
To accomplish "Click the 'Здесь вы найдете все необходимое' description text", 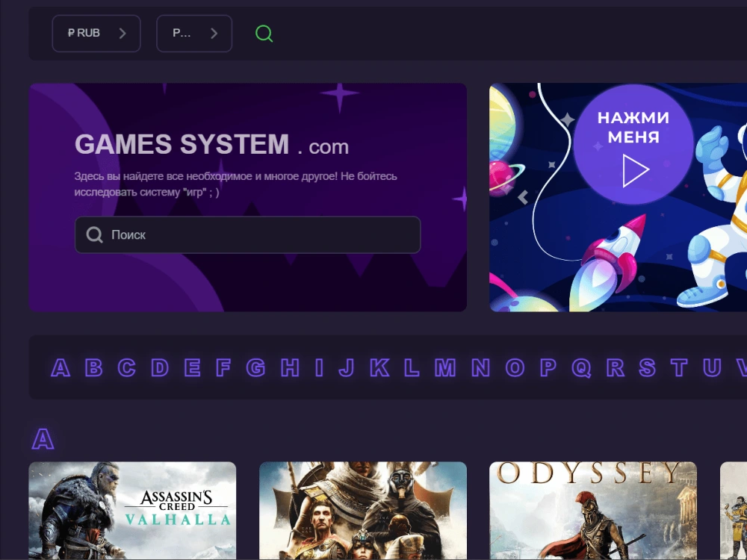I will [x=236, y=184].
